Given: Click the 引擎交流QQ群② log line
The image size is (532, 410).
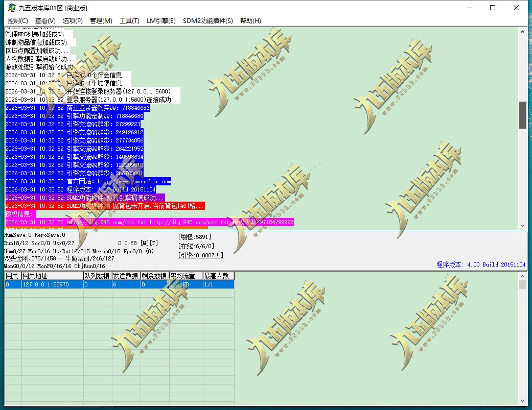Looking at the screenshot, I should tap(74, 132).
